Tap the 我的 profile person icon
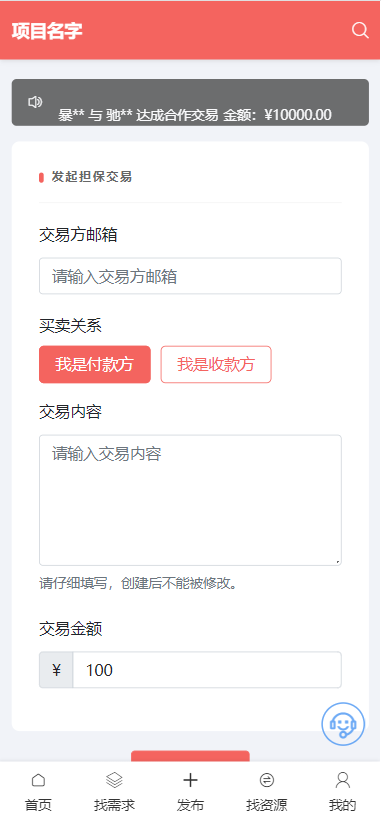 pos(343,780)
